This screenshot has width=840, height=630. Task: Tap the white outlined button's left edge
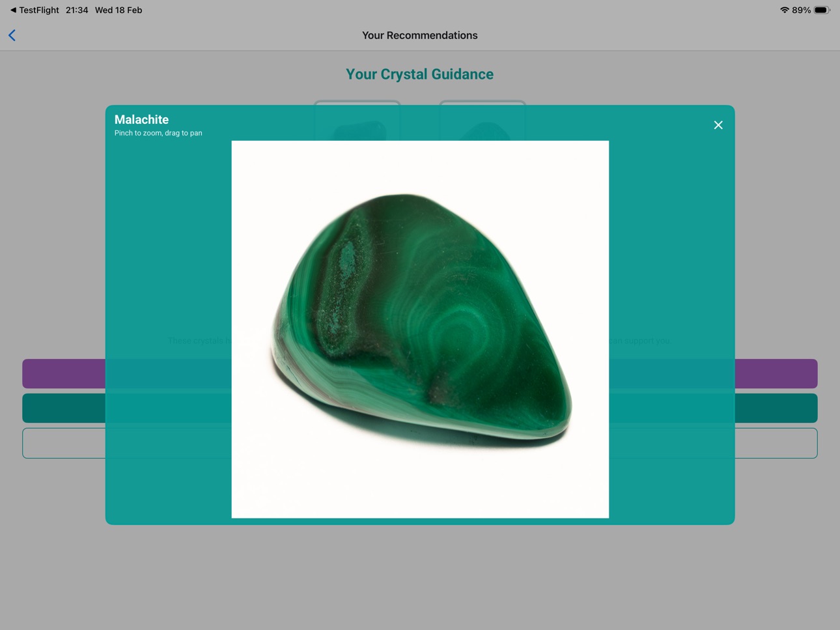[x=64, y=443]
